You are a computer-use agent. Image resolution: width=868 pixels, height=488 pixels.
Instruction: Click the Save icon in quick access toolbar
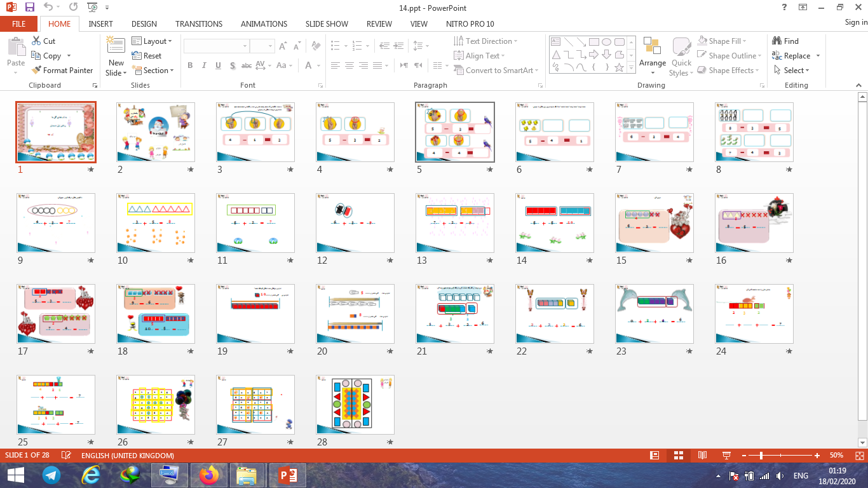[30, 8]
